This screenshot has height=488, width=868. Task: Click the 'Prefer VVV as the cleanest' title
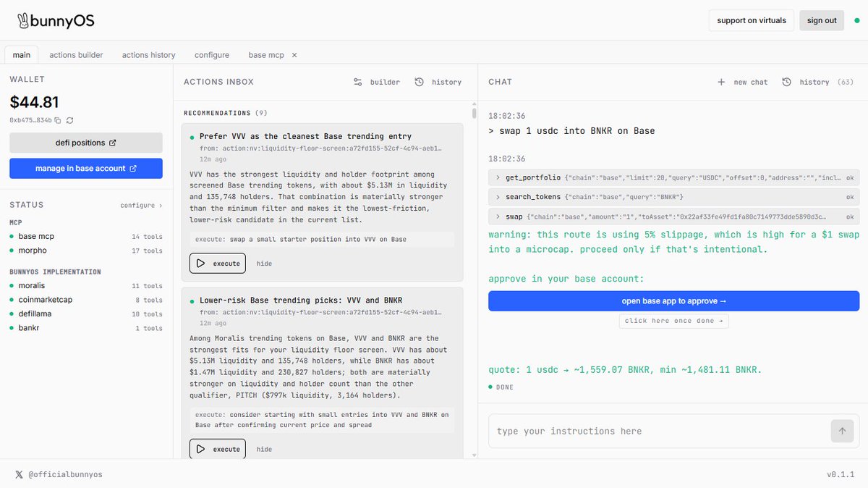tap(305, 136)
